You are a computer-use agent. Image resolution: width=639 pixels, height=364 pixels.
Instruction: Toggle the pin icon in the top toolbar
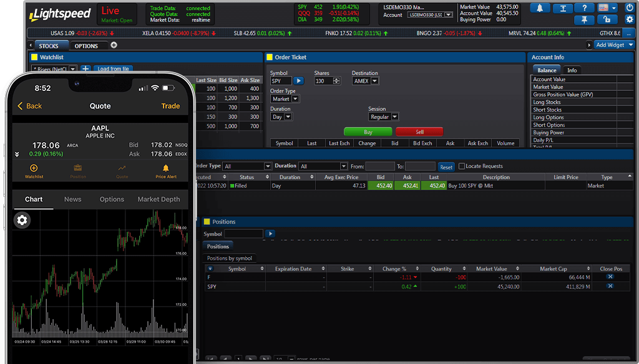584,20
